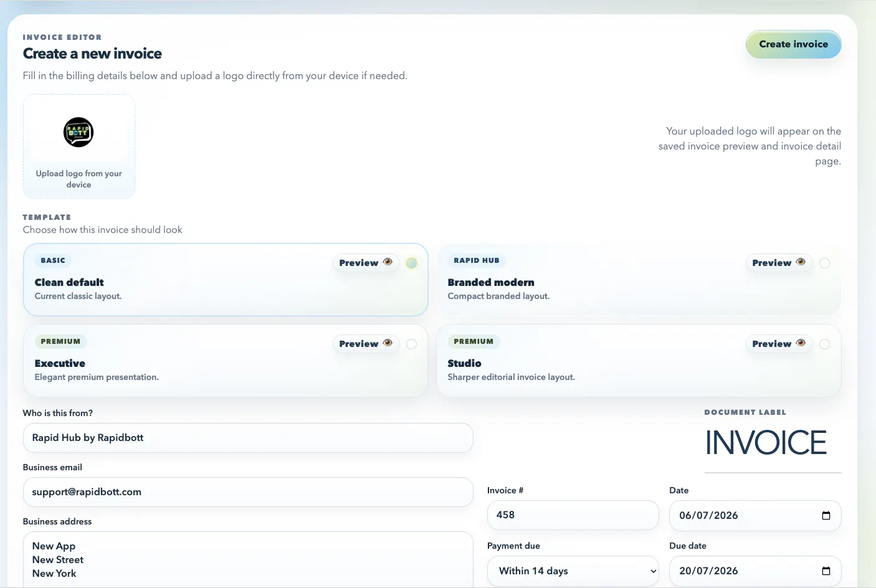Click the 'Create a new invoice' heading

[92, 54]
